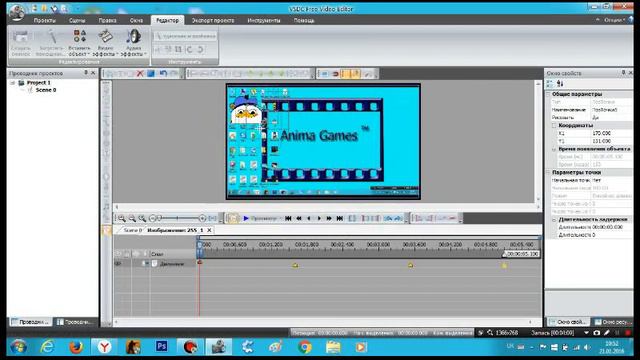Select the middle yellow keyframe marker
This screenshot has height=360, width=640.
411,265
